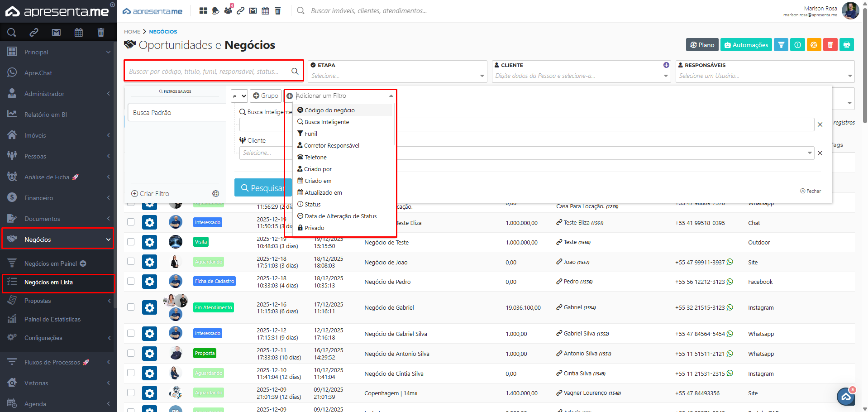Open the orange gear settings button
Screen dimensions: 868x412
click(x=814, y=45)
